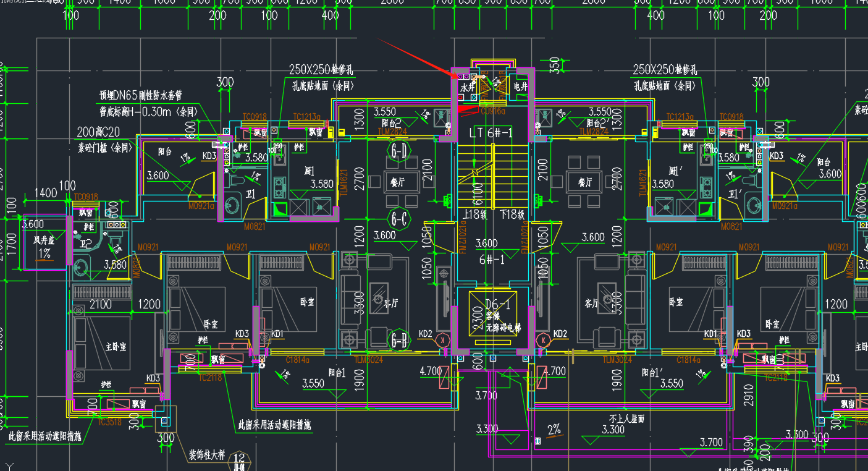The width and height of the screenshot is (868, 471).
Task: Click the 卫2 bathroom label
Action: [x=86, y=244]
